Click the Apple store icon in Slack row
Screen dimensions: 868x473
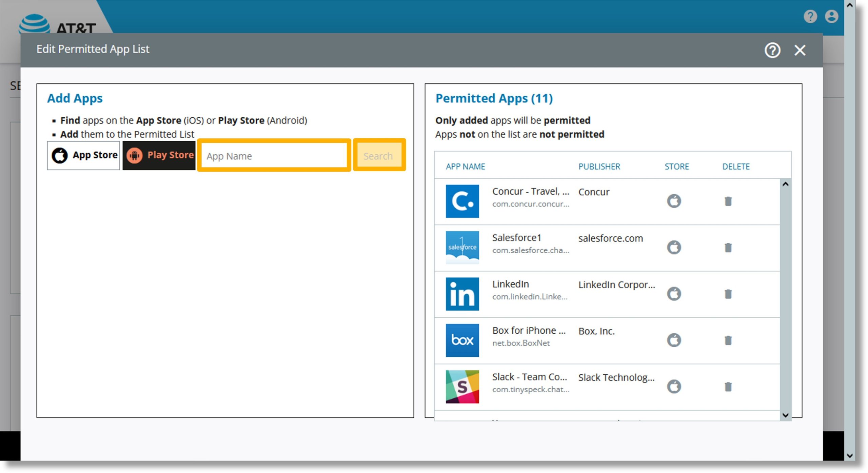click(x=674, y=387)
